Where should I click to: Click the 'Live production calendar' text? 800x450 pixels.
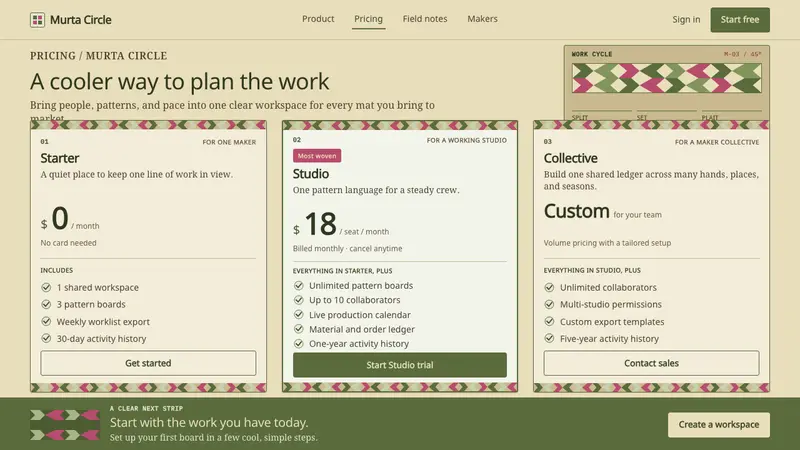(x=360, y=315)
